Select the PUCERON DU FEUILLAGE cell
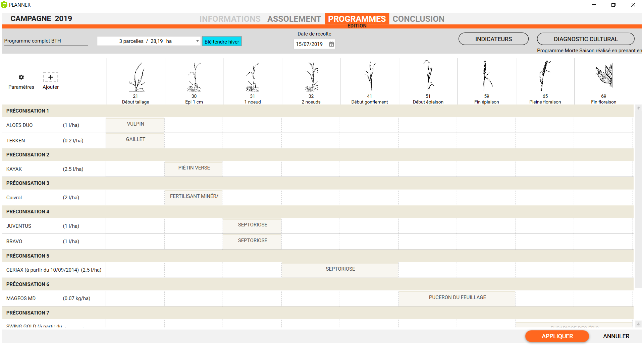 (x=457, y=298)
